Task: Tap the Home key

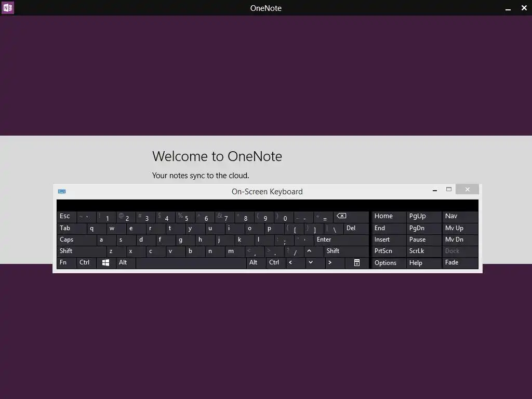Action: 389,217
